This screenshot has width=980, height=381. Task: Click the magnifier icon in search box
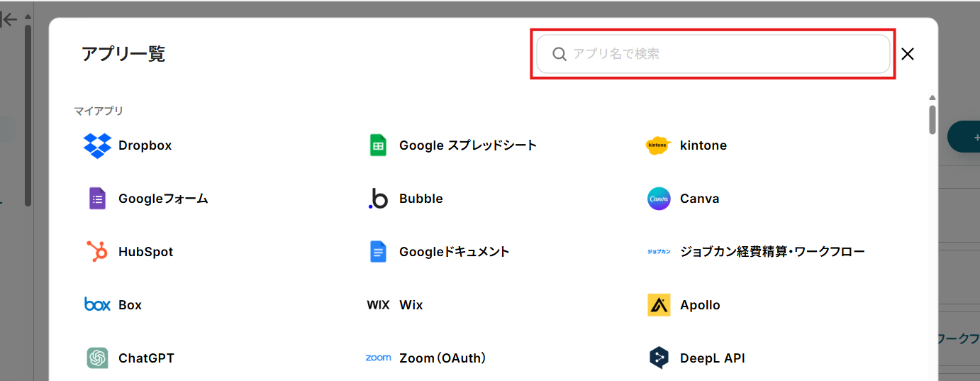559,54
